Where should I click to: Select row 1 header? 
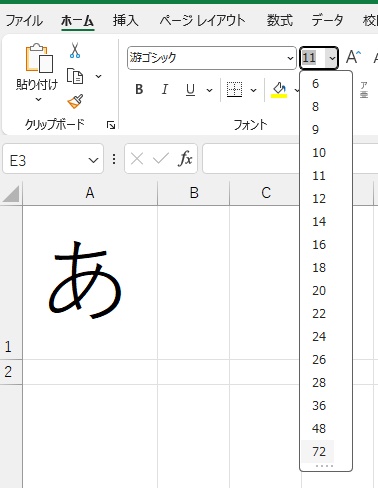pyautogui.click(x=11, y=283)
